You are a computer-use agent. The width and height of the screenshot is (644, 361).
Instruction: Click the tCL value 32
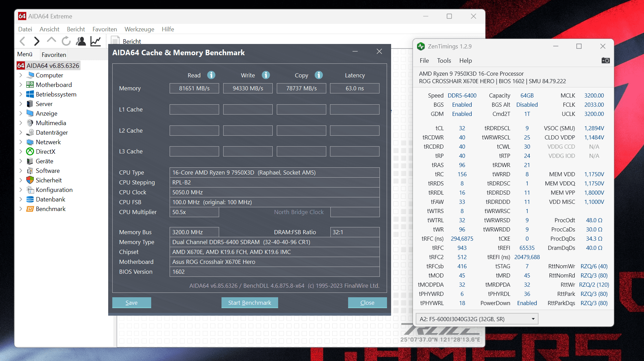tap(462, 128)
